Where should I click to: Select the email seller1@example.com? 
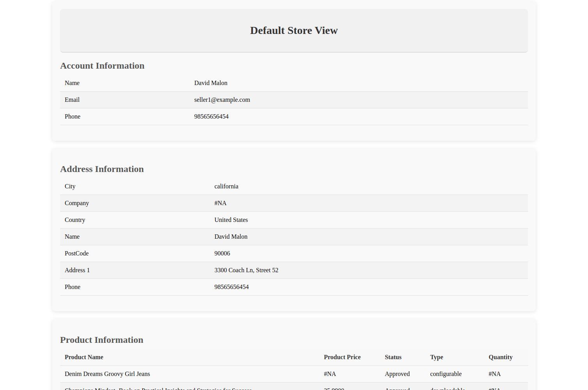tap(222, 100)
